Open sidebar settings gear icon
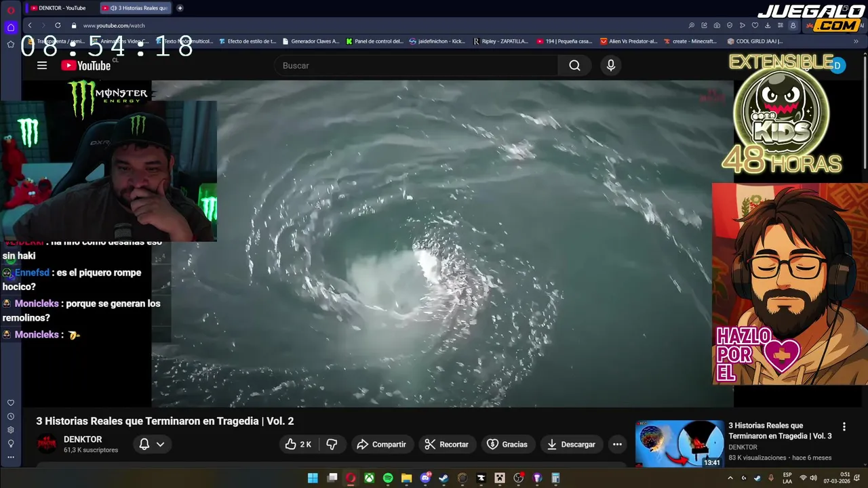The image size is (868, 488). 11,430
